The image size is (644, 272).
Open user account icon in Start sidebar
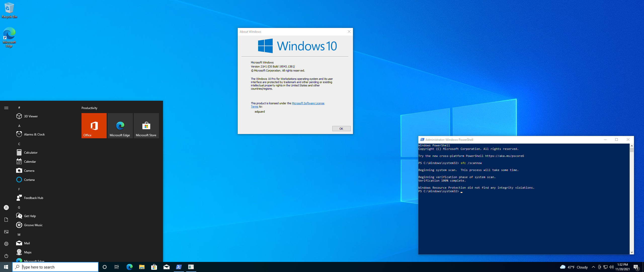(x=6, y=208)
